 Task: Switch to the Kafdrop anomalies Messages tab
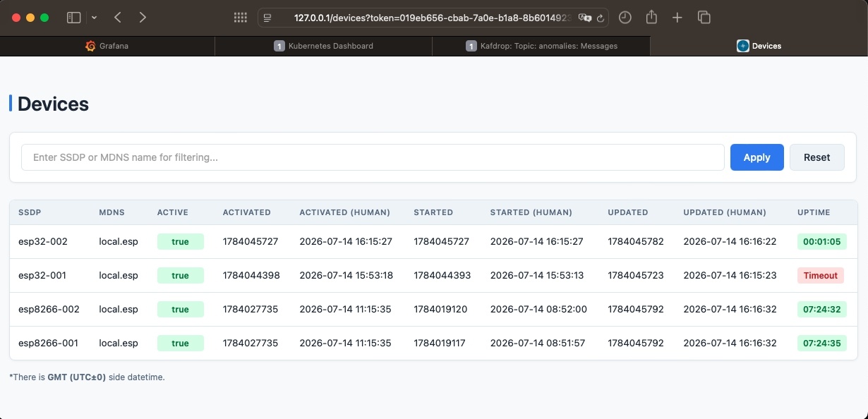[541, 46]
